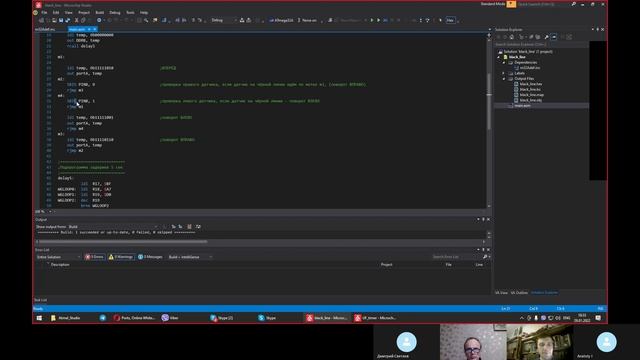The width and height of the screenshot is (640, 360).
Task: Open the Build menu
Action: pyautogui.click(x=100, y=13)
